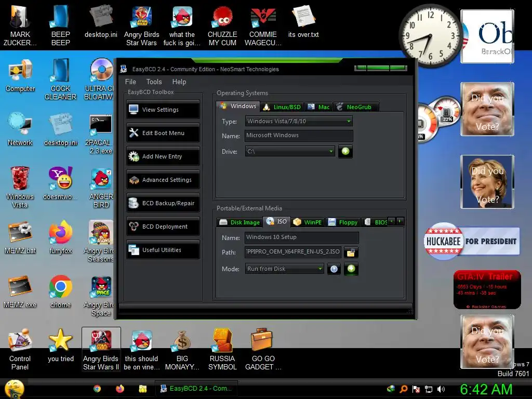Image resolution: width=532 pixels, height=399 pixels.
Task: Click the Windows 10 Setup name field
Action: coord(301,237)
